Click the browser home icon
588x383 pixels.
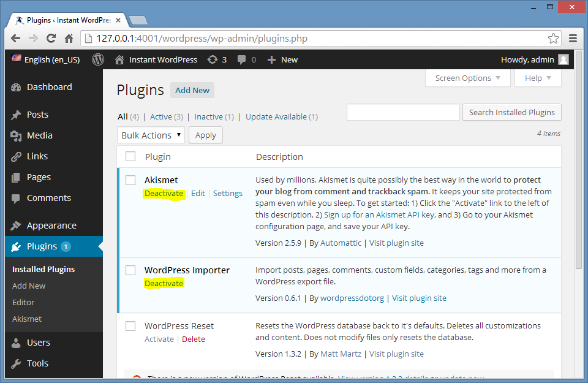69,38
